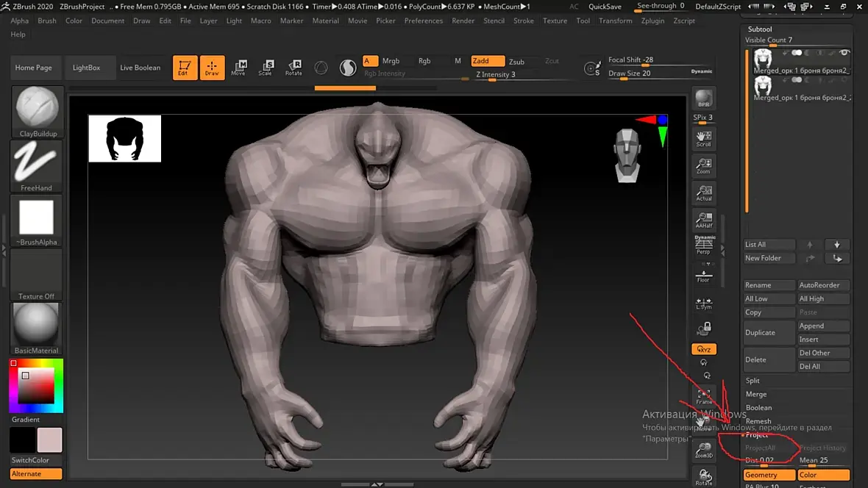868x488 pixels.
Task: Click the Duplicate subtool button
Action: [769, 332]
